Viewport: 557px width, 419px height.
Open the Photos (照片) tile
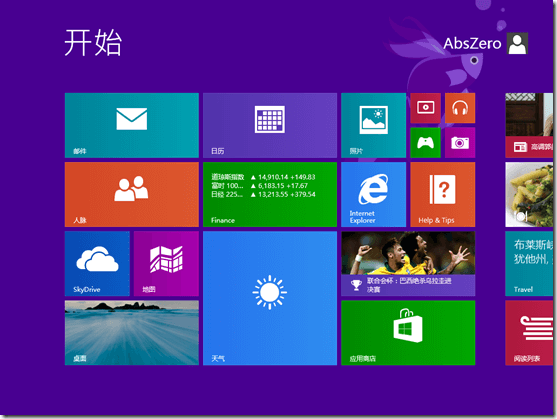coord(373,125)
